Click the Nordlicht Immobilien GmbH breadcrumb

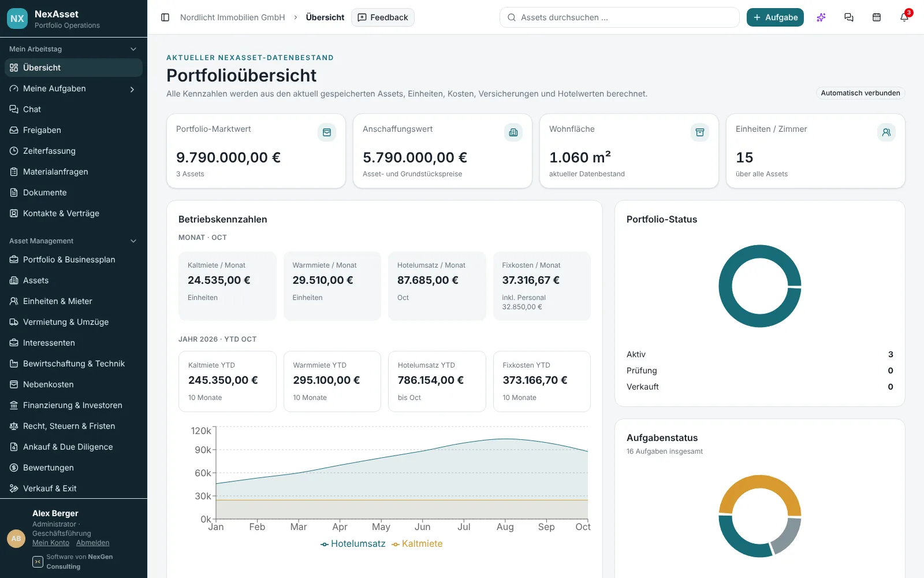[x=233, y=17]
